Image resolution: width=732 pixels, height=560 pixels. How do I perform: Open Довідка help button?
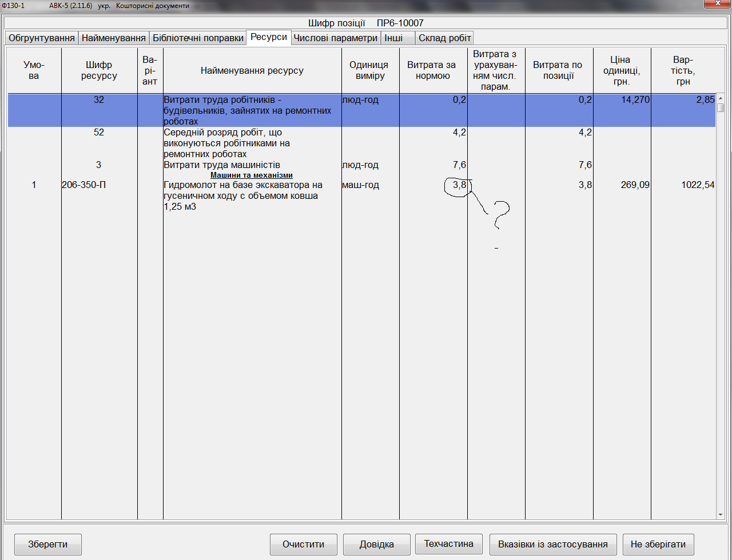[x=376, y=544]
